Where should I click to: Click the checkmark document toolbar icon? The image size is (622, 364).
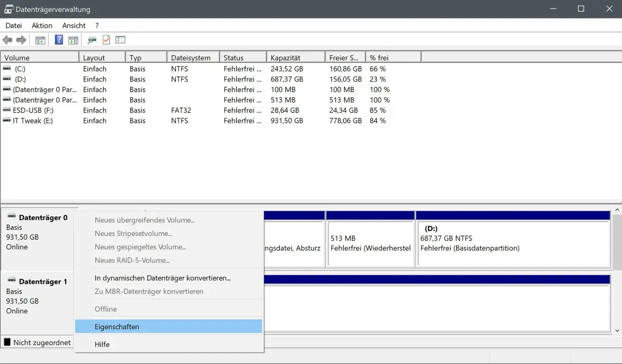tap(106, 40)
